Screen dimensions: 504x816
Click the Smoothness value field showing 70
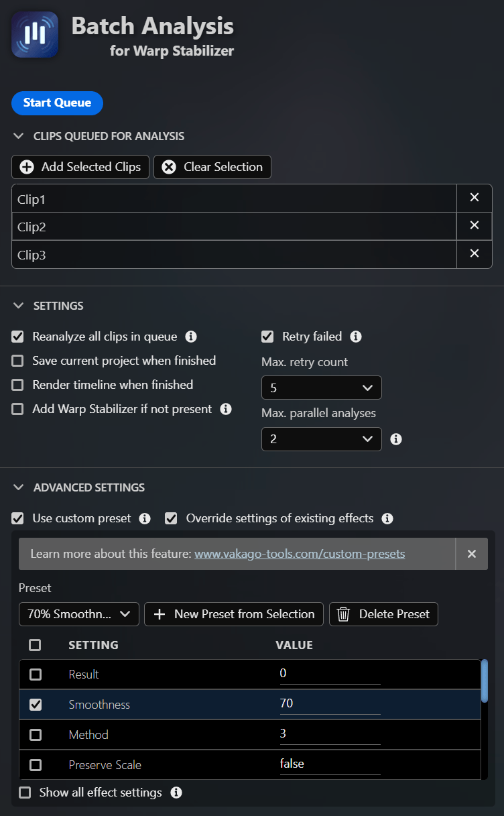coord(330,703)
